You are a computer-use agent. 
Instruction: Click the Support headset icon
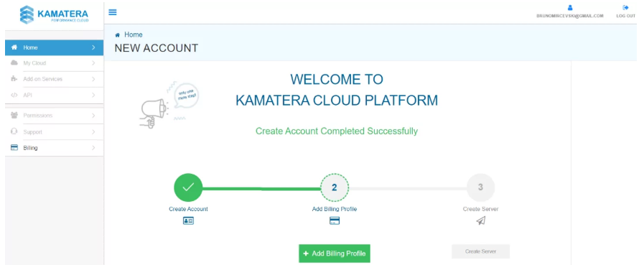click(x=14, y=132)
